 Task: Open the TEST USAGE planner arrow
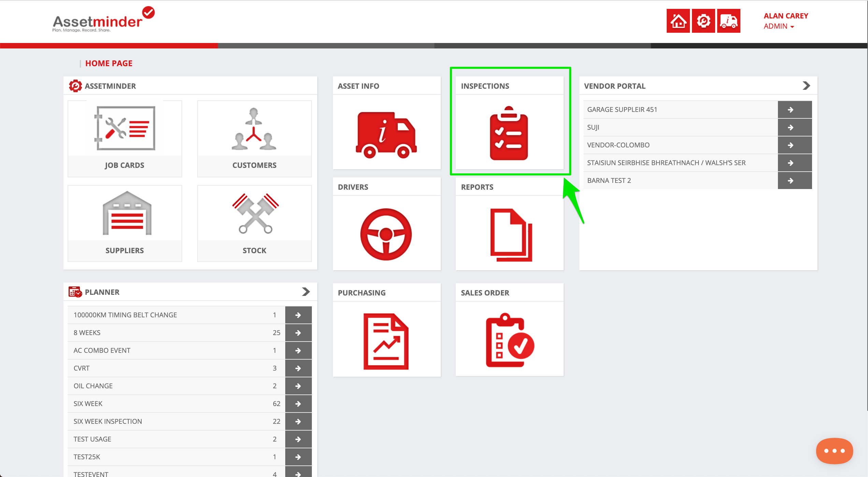[x=298, y=439]
